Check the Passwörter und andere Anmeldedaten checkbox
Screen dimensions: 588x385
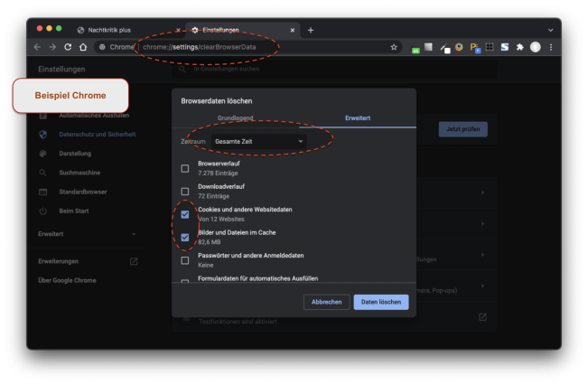coord(185,260)
